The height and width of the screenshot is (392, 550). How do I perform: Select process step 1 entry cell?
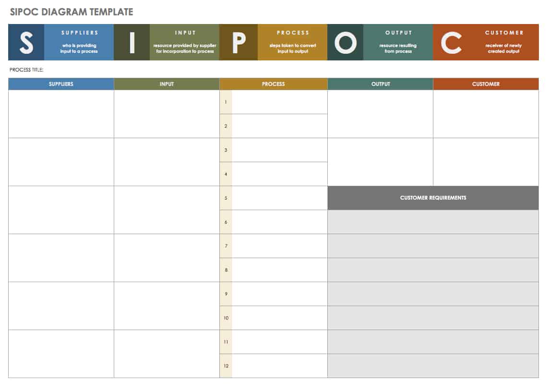279,102
